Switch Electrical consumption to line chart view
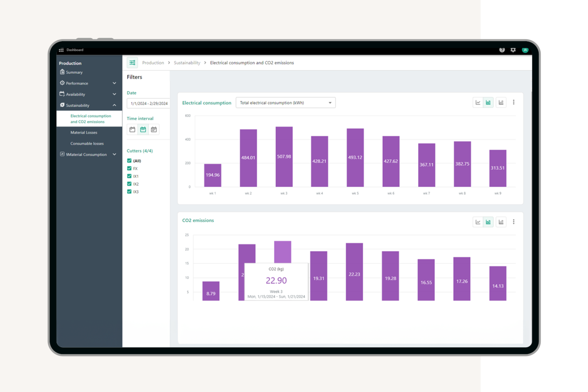 478,103
